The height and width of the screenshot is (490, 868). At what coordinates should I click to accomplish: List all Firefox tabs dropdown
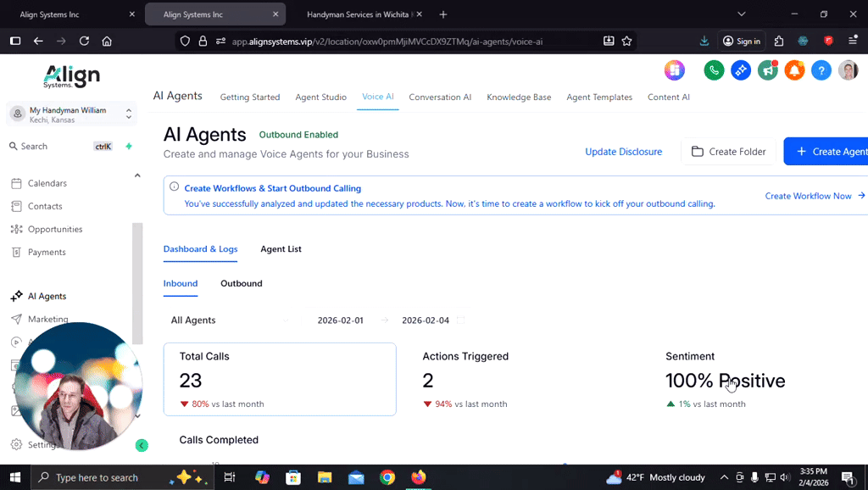point(741,14)
